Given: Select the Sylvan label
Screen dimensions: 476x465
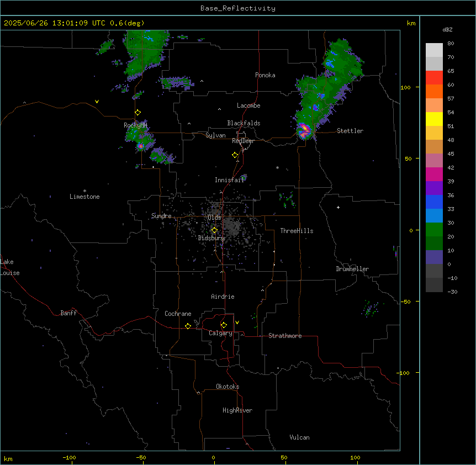Looking at the screenshot, I should pos(215,135).
